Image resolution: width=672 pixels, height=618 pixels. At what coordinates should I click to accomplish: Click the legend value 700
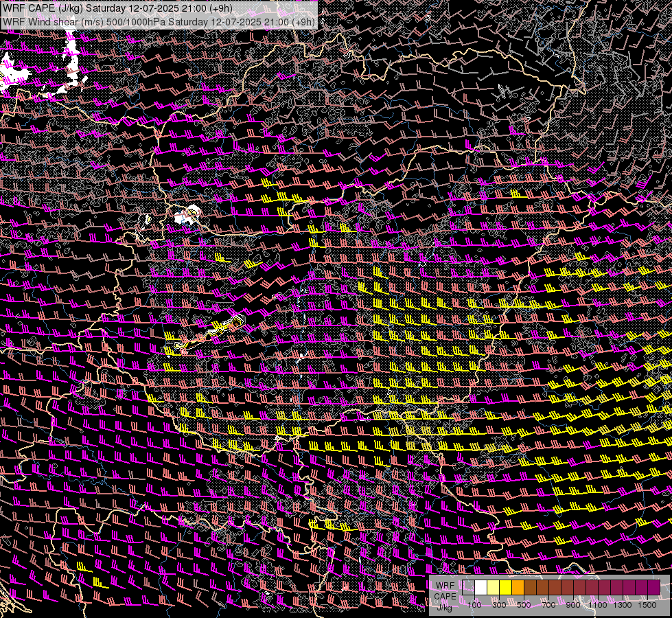[x=548, y=605]
